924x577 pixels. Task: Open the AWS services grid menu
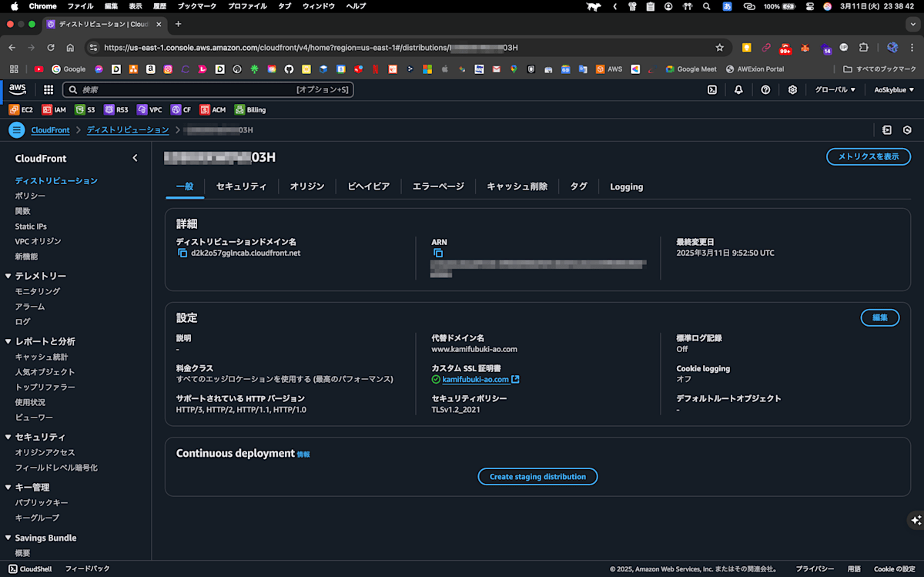pyautogui.click(x=49, y=89)
